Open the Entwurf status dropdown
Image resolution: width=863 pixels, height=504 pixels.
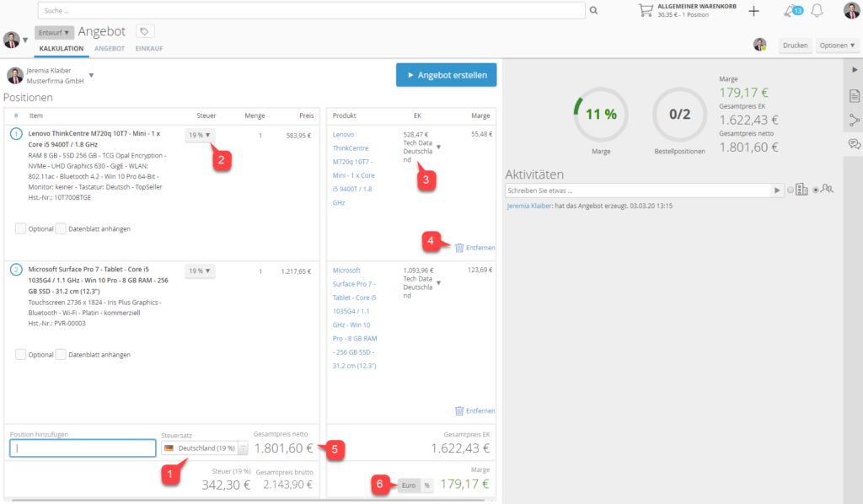tap(54, 33)
